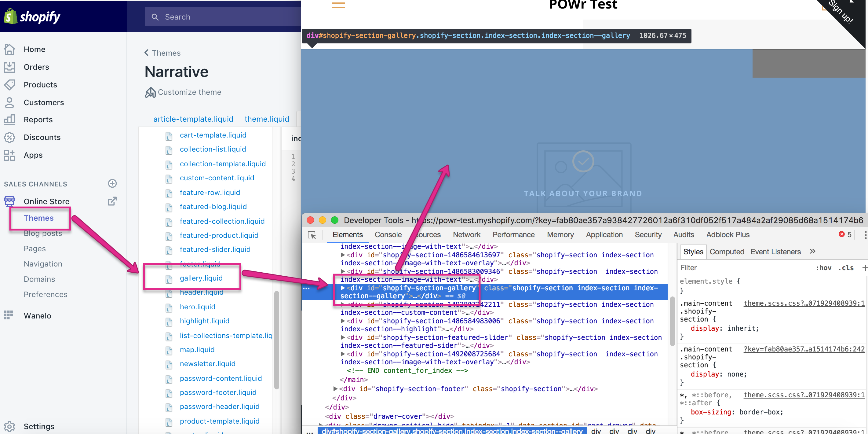Toggle the .cls class editor

coord(846,268)
